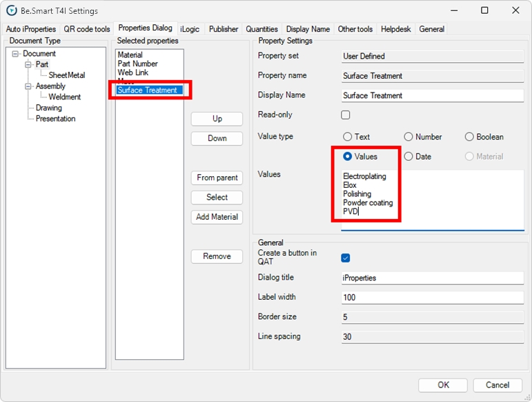Screen dimensions: 532x402
Task: Move property Up in the list
Action: pyautogui.click(x=217, y=119)
